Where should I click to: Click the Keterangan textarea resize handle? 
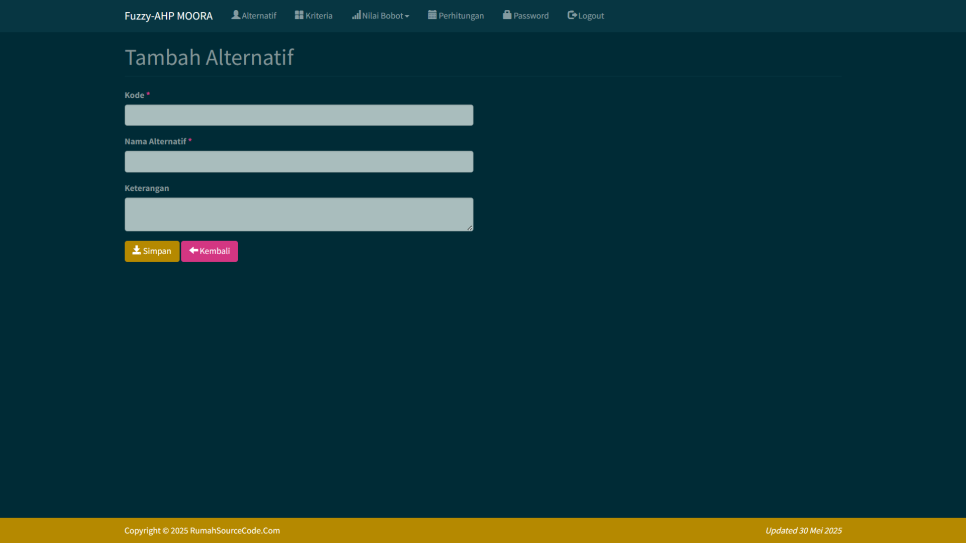click(x=469, y=228)
